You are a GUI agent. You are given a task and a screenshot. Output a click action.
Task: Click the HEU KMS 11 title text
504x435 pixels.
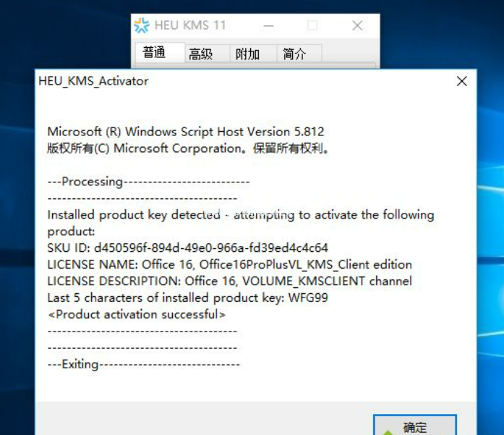pos(190,25)
